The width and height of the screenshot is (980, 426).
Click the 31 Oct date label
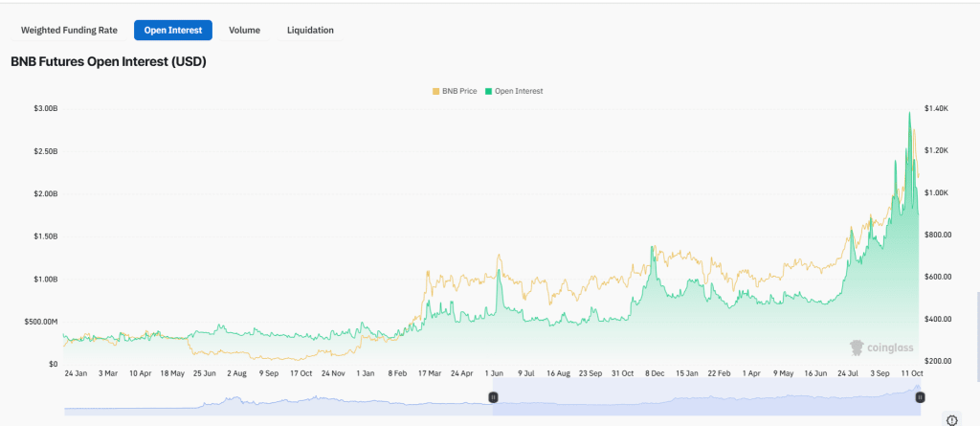pyautogui.click(x=622, y=373)
